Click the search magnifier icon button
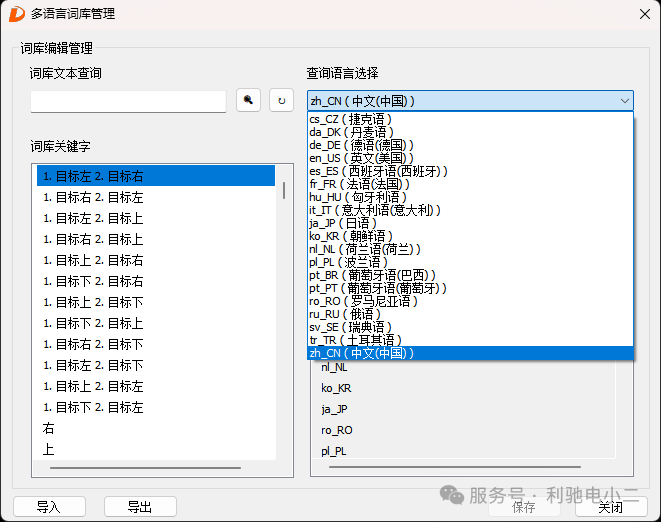661x522 pixels. tap(248, 100)
